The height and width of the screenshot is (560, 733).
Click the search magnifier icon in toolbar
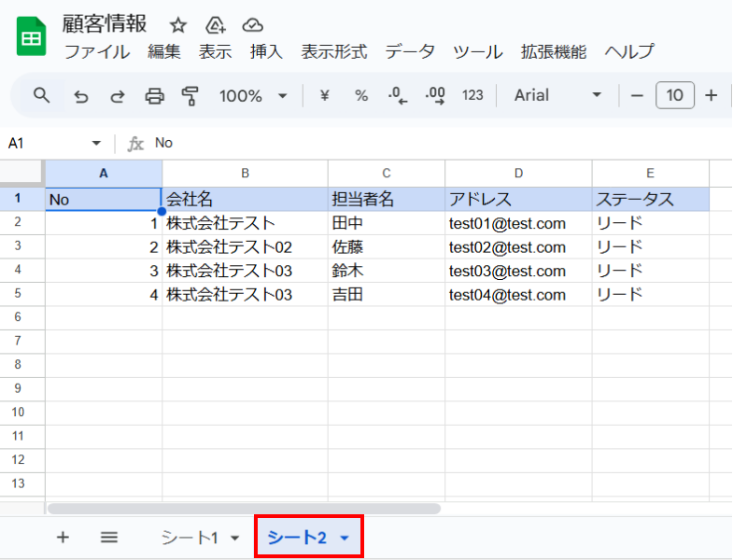coord(41,95)
